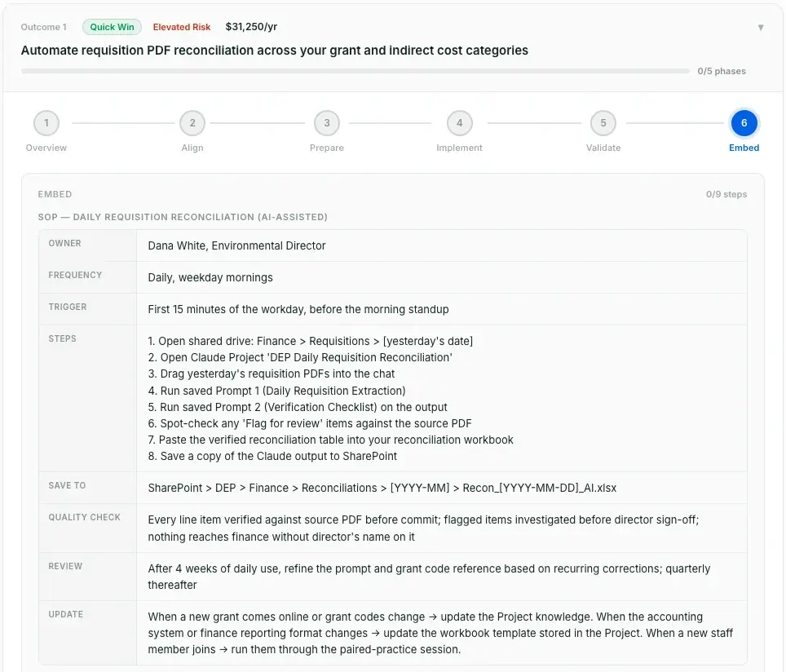Select step 1 Overview circle
Screen dimensions: 786x672
[46, 122]
